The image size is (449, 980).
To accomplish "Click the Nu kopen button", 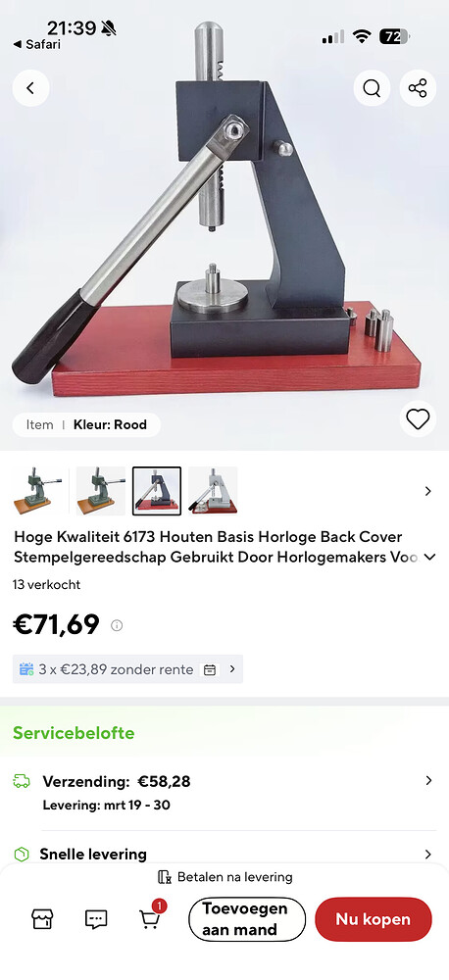I will click(x=374, y=919).
